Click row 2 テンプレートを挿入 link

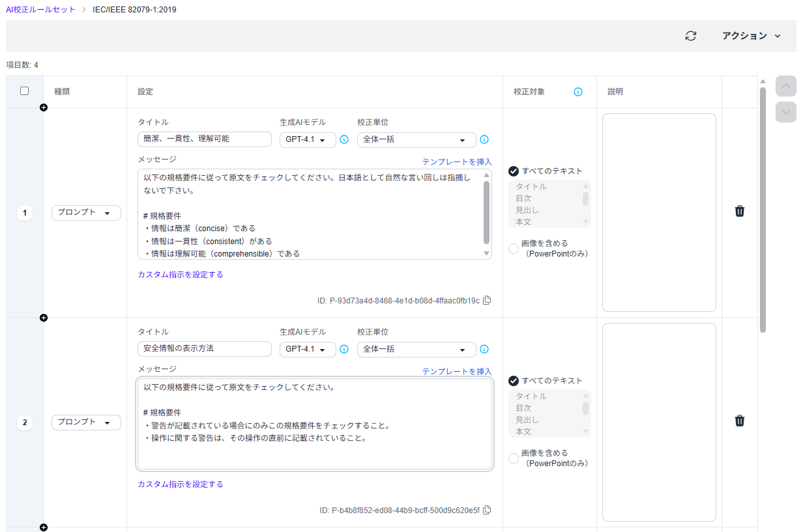(457, 372)
